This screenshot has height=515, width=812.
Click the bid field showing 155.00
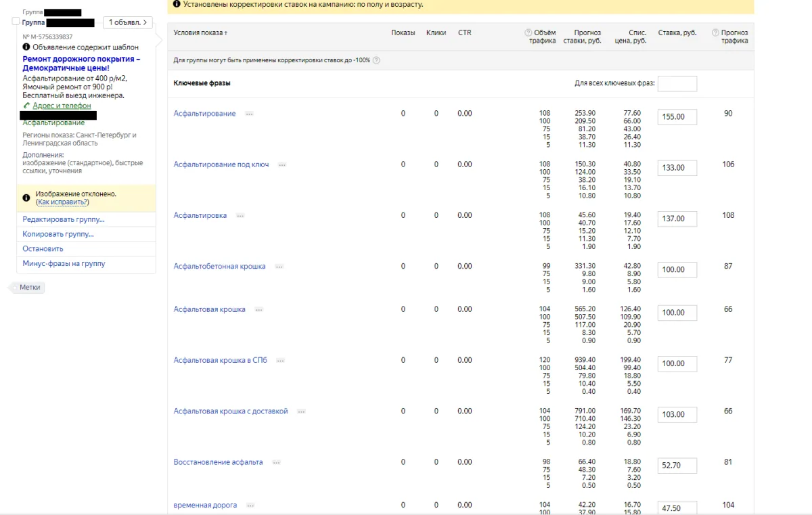pyautogui.click(x=677, y=117)
